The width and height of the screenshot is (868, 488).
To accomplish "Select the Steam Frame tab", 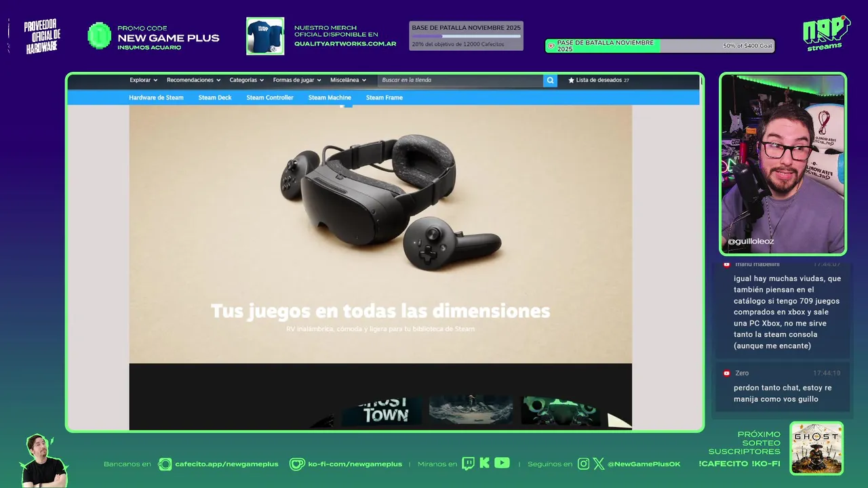I will 384,98.
